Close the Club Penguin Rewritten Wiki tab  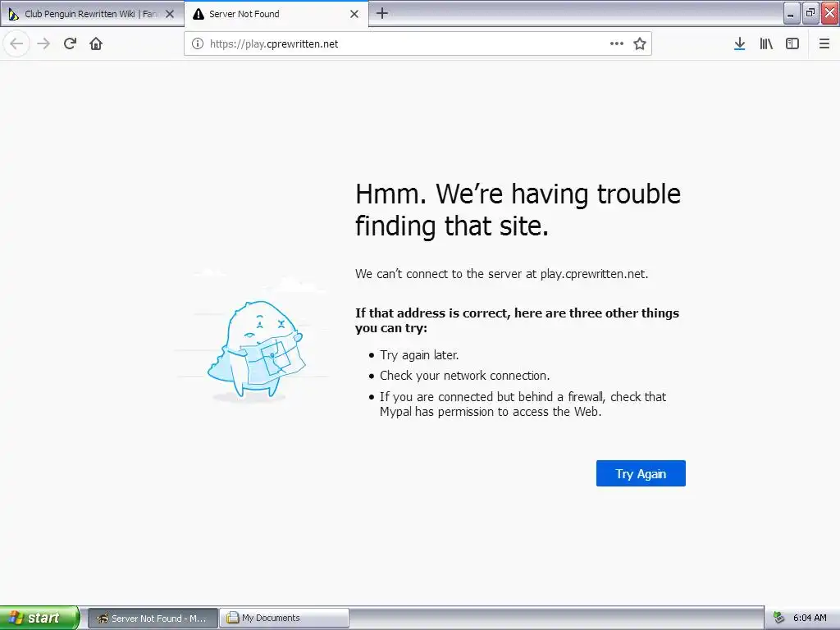tap(170, 14)
